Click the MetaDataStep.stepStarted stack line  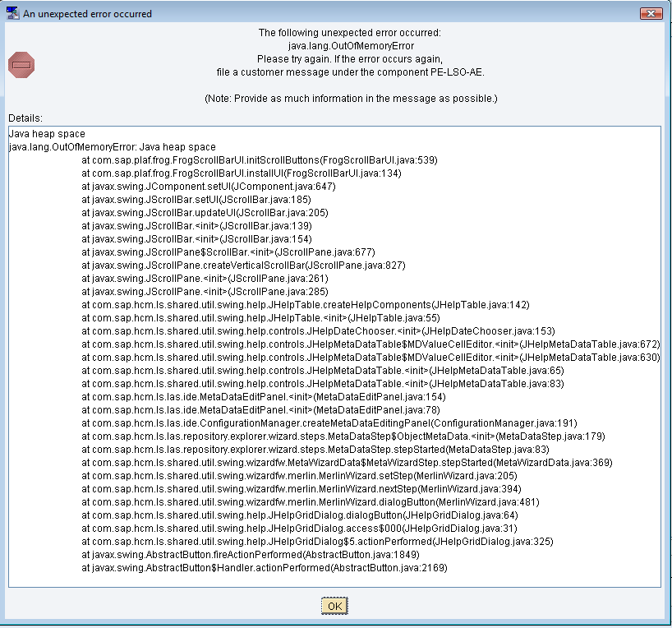315,450
